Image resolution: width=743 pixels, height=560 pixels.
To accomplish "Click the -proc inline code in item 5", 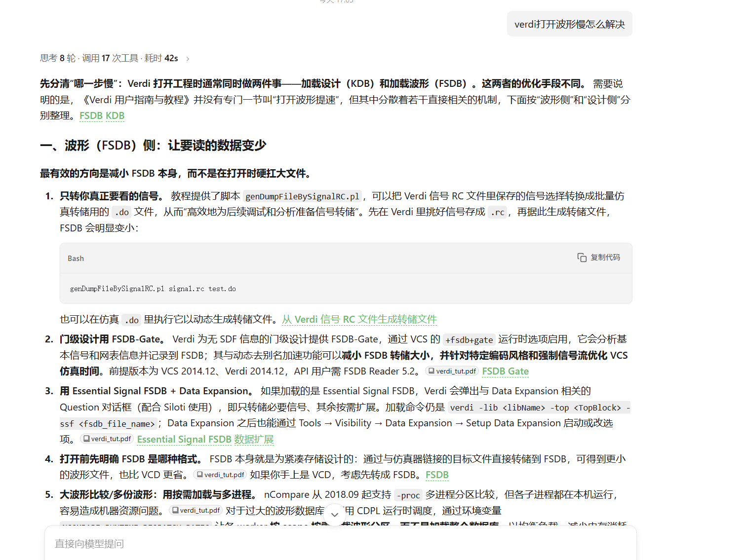I will coord(408,495).
